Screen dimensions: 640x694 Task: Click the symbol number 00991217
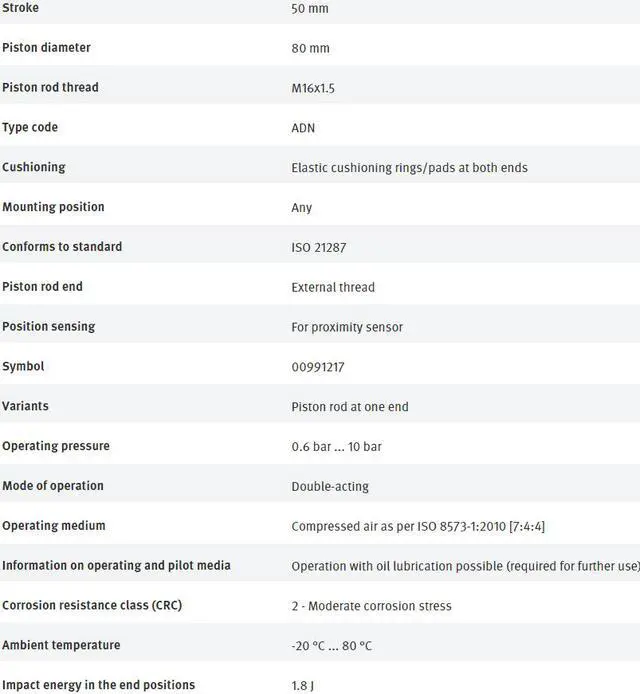[x=318, y=367]
